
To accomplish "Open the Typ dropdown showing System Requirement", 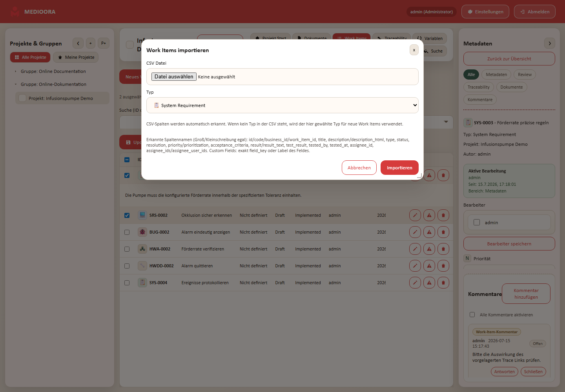I will pos(282,105).
